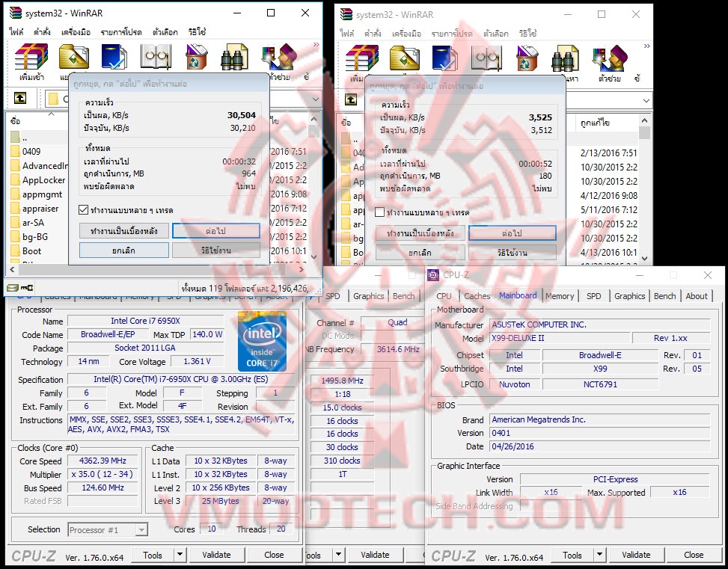This screenshot has width=728, height=569.
Task: Click left WinRAR horizontal scrollbar right arrow
Action: (302, 269)
